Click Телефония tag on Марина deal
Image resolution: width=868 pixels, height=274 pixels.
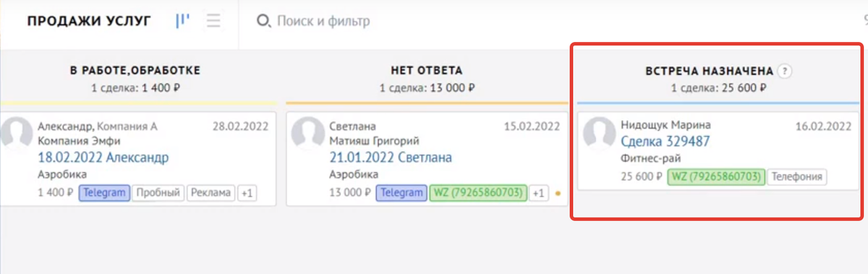point(796,176)
